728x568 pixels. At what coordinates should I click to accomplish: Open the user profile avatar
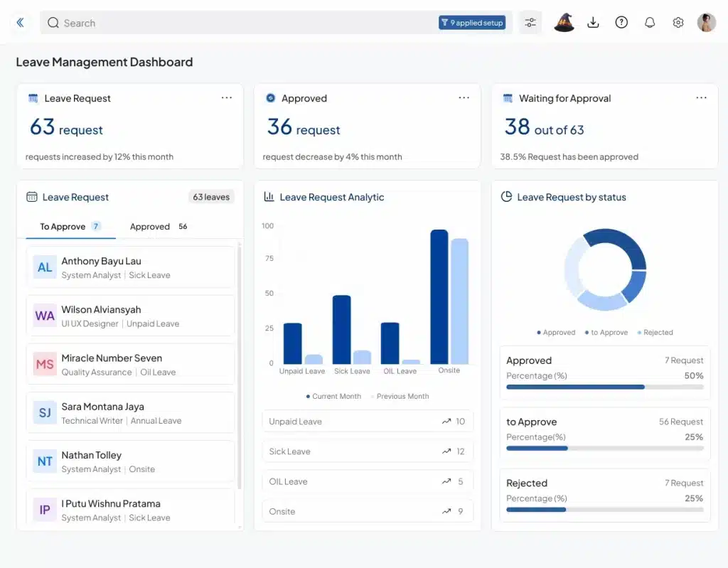point(706,23)
